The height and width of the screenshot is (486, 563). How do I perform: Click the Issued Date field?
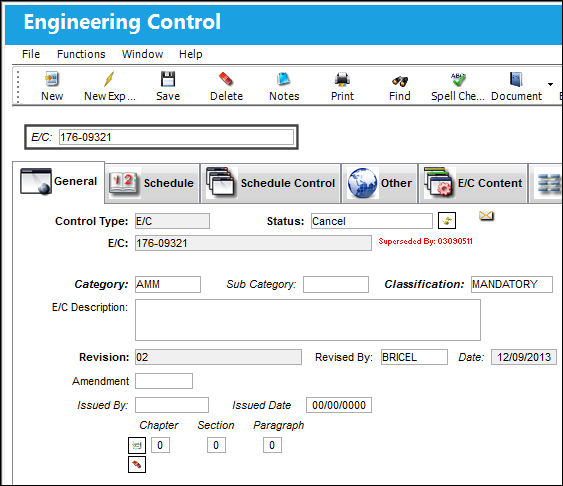pos(339,405)
